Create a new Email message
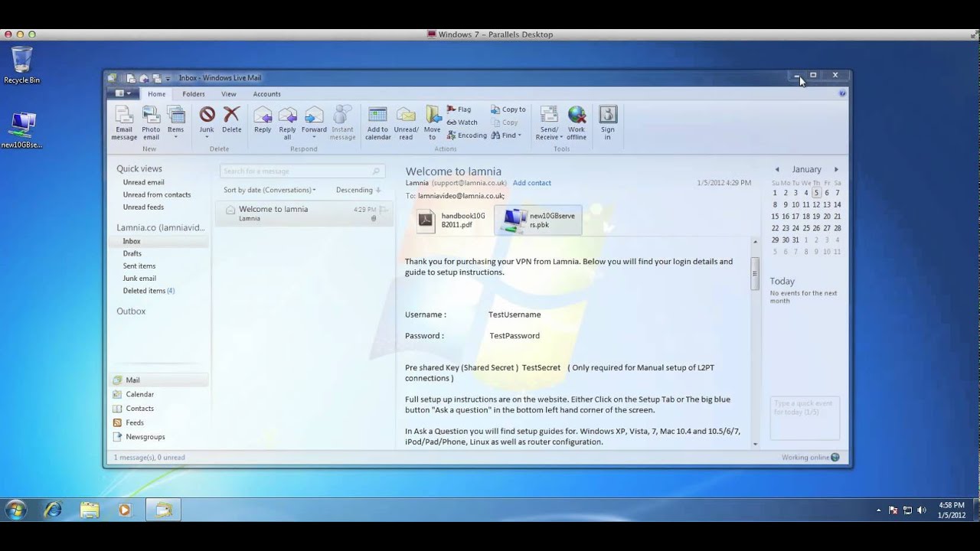The height and width of the screenshot is (551, 980). [x=124, y=122]
